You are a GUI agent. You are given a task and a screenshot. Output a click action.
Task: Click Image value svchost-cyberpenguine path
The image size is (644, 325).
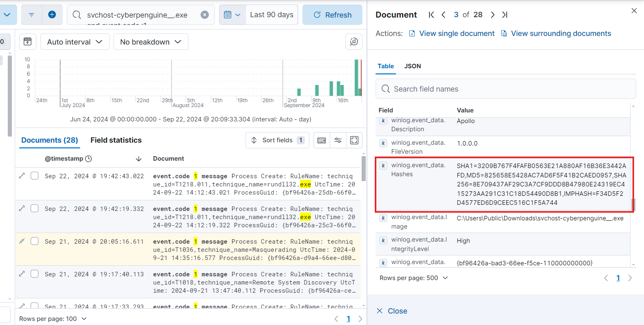coord(540,218)
